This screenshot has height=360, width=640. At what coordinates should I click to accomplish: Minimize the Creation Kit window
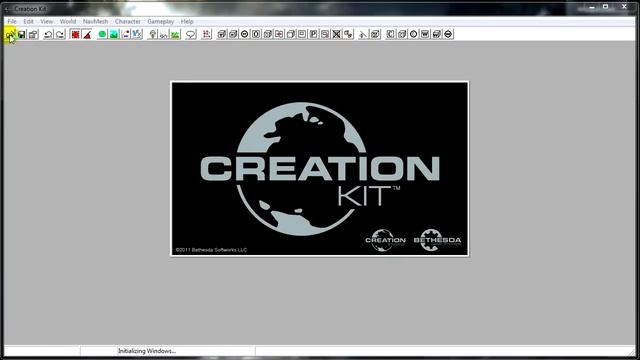[x=592, y=7]
